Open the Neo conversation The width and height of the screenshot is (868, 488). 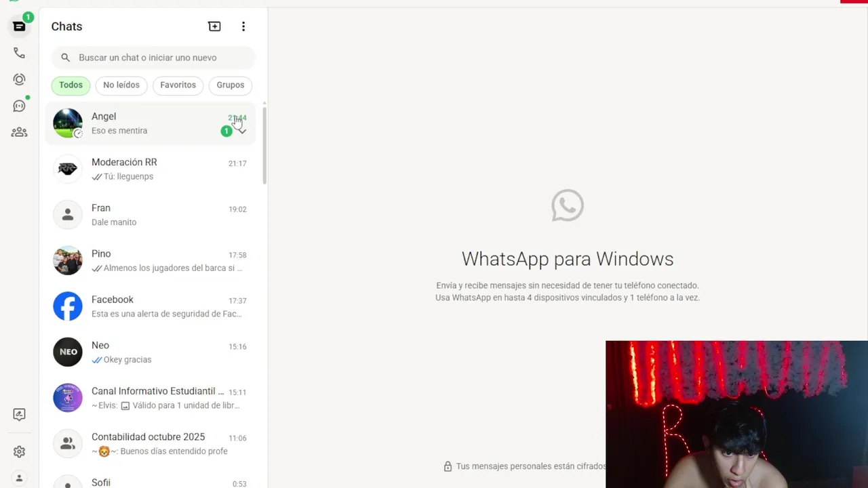pyautogui.click(x=151, y=352)
